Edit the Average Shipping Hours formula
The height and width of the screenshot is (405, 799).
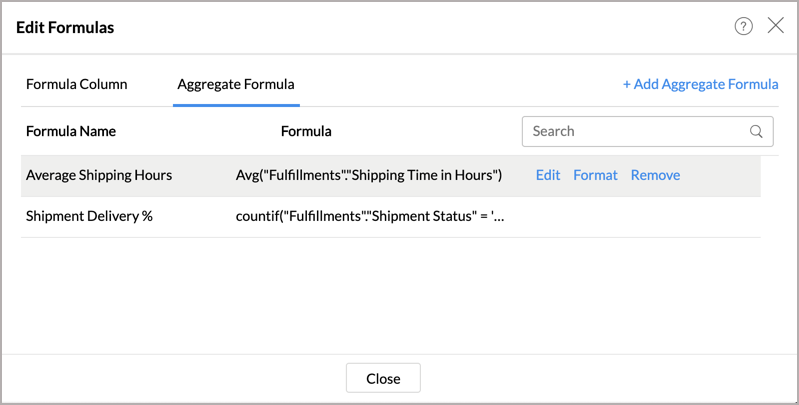coord(548,175)
